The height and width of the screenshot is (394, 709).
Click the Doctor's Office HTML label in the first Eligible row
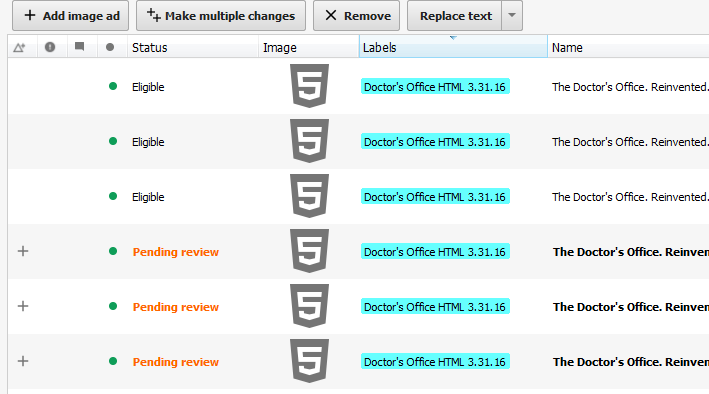pyautogui.click(x=435, y=86)
